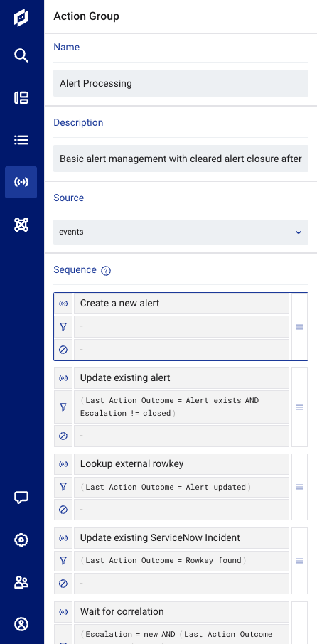The height and width of the screenshot is (644, 317).
Task: Click the drag handle for Create a new alert
Action: coord(300,327)
